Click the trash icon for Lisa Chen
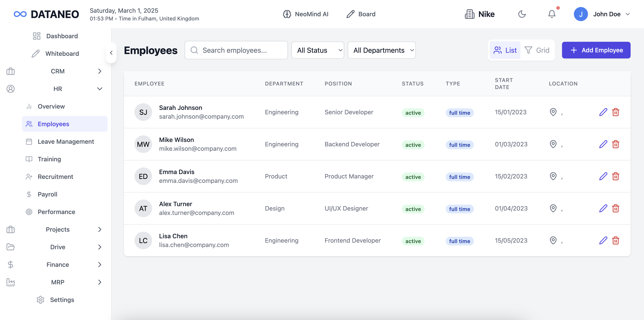This screenshot has height=320, width=644. coord(615,240)
